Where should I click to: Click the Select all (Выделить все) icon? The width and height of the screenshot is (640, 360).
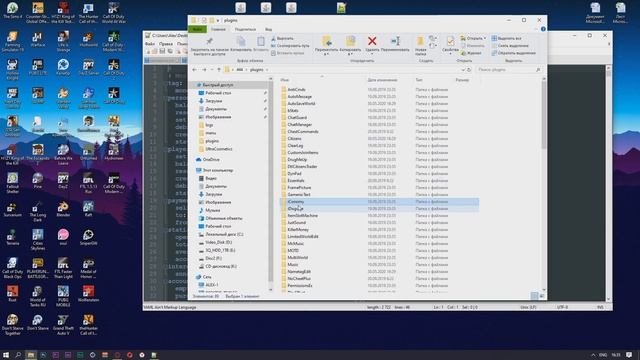click(494, 38)
